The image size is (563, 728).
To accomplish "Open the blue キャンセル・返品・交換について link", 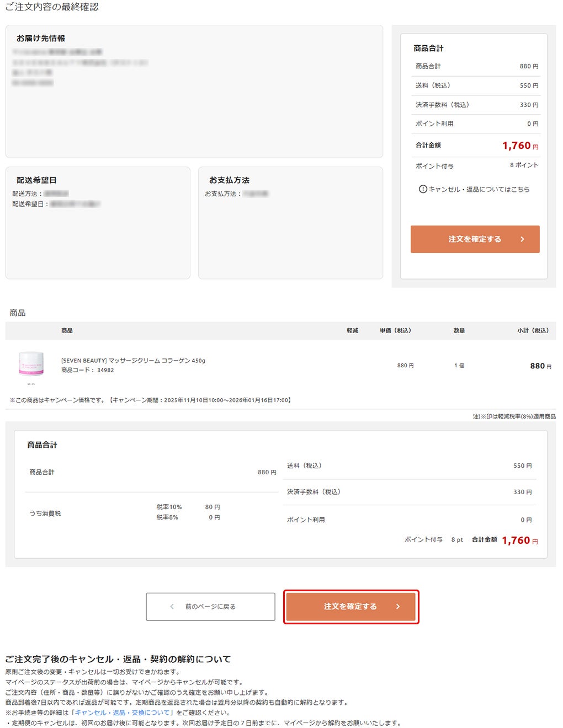I will coord(123,713).
